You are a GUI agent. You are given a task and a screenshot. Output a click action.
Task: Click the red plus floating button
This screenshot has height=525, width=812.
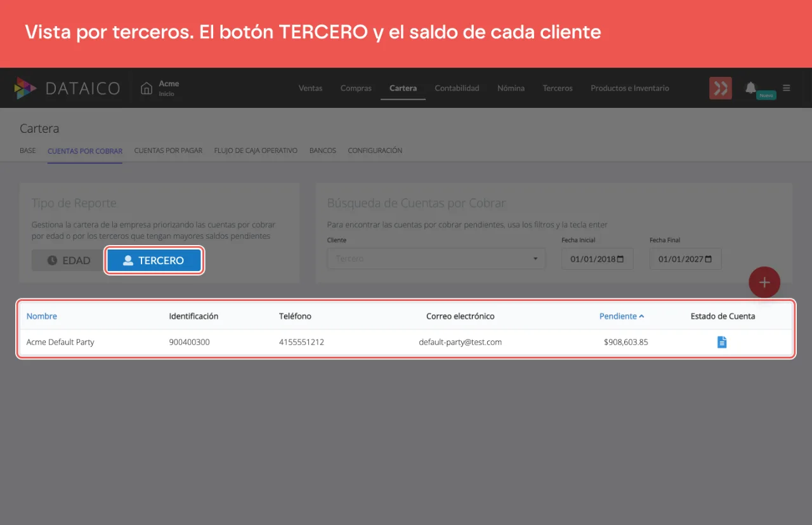point(764,282)
